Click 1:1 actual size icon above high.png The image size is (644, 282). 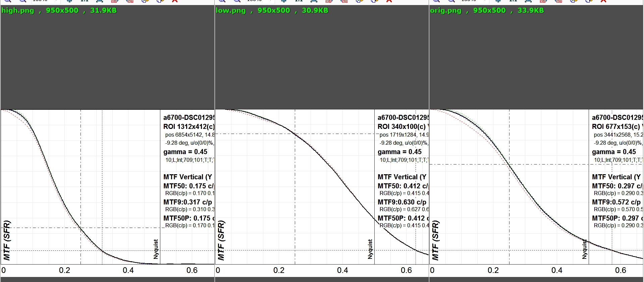pos(84,1)
